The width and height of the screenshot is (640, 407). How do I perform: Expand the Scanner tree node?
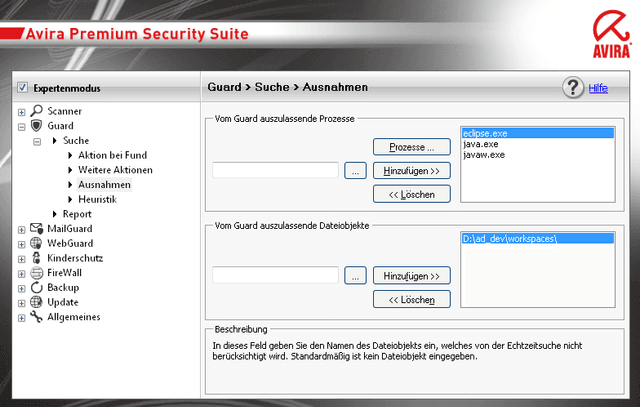coord(21,112)
